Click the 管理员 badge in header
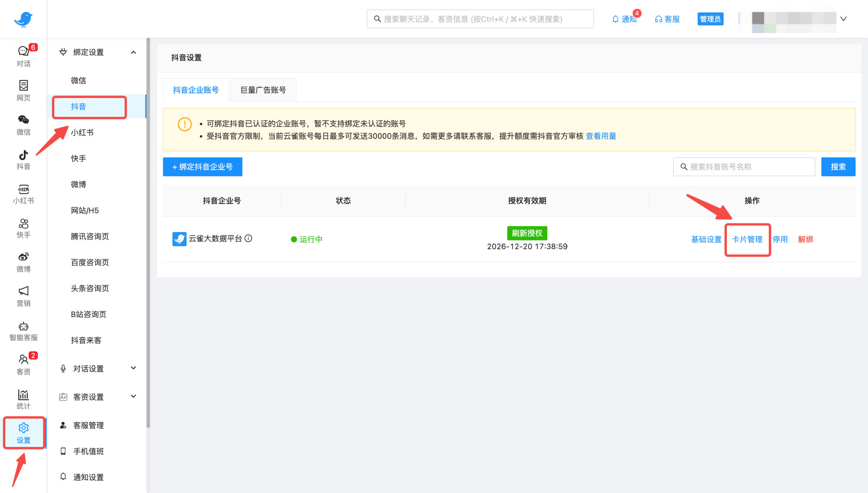This screenshot has width=868, height=493. point(710,19)
